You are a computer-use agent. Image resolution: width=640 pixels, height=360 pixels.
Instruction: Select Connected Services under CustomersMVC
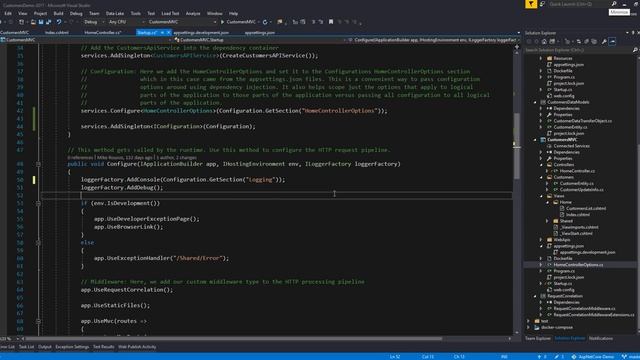pos(571,146)
